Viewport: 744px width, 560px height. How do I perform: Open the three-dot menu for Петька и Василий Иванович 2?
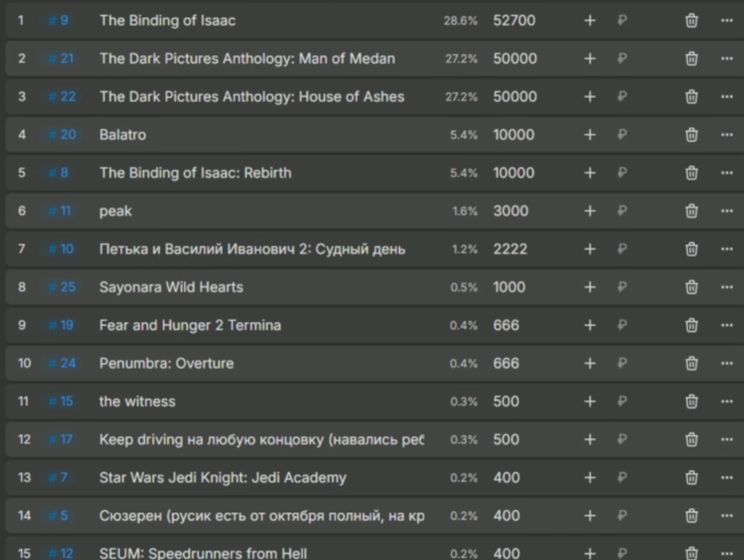click(x=726, y=249)
